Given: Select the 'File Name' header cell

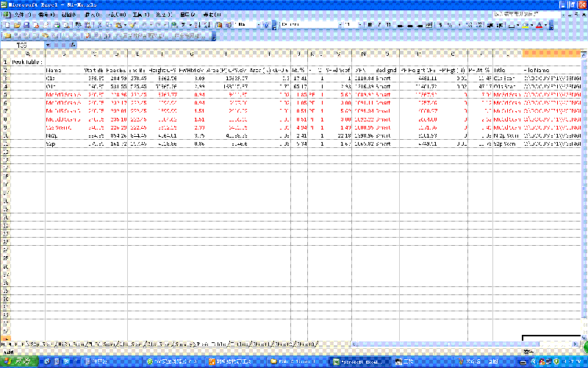Looking at the screenshot, I should (551, 70).
